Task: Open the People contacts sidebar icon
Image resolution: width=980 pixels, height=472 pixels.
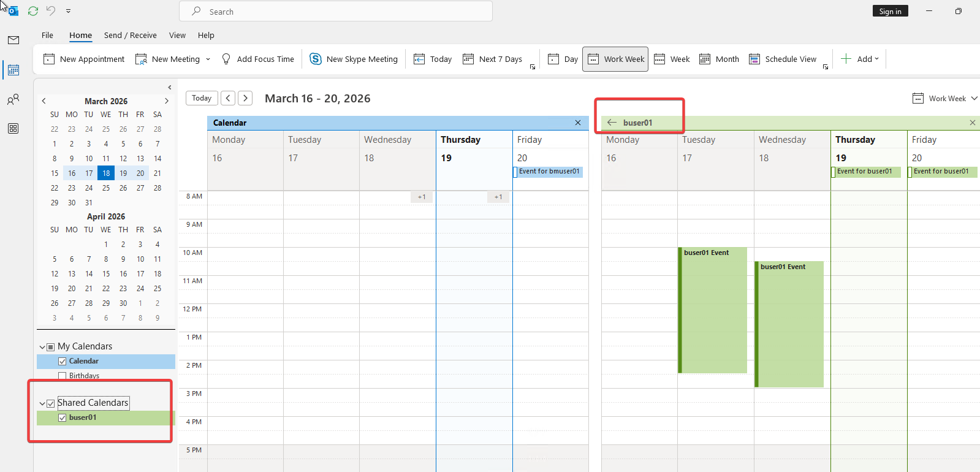Action: (13, 99)
